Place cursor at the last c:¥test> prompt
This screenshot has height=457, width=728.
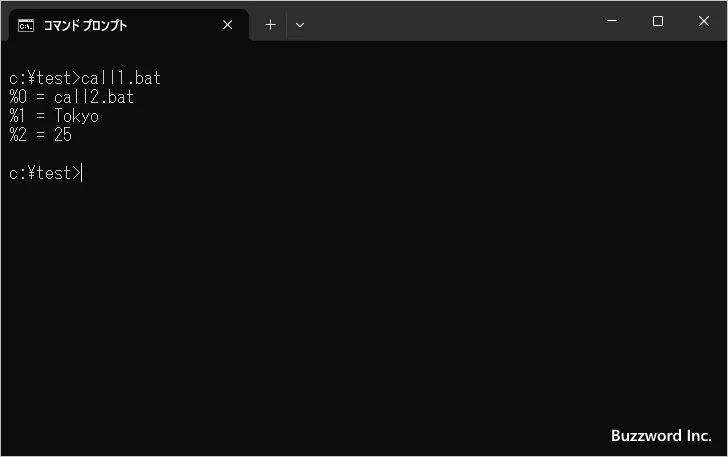point(82,173)
